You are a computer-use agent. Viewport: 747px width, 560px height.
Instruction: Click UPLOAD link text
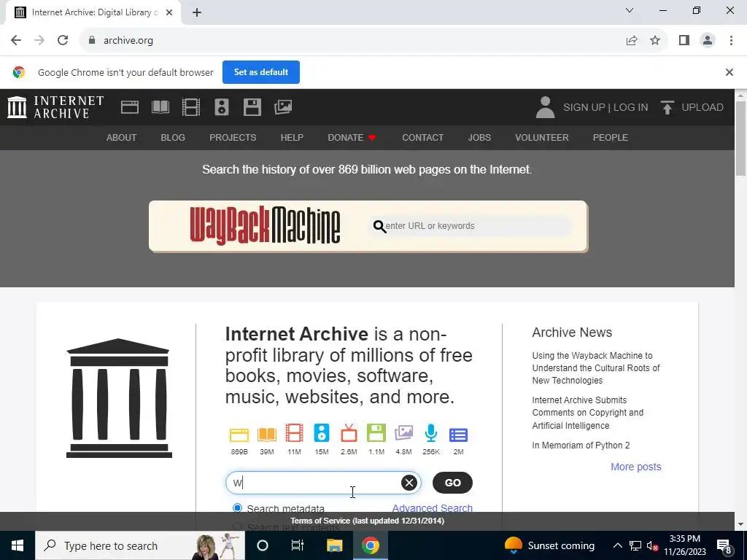point(703,107)
